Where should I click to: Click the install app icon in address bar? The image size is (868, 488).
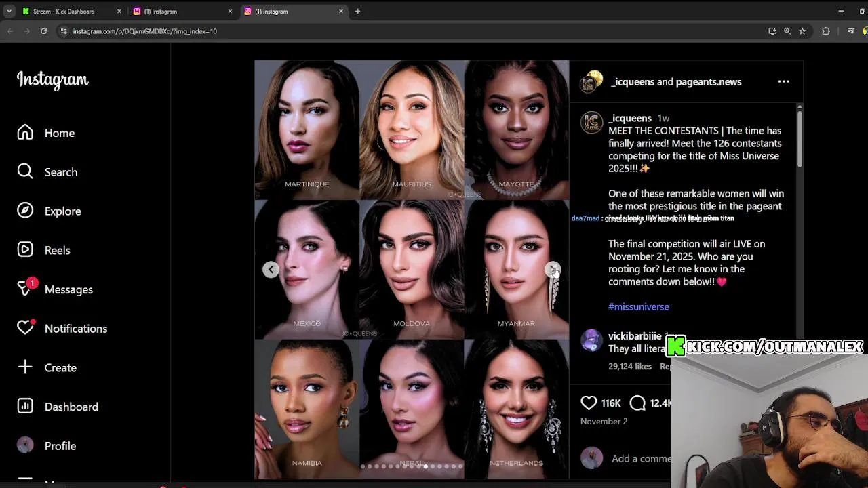pyautogui.click(x=772, y=31)
